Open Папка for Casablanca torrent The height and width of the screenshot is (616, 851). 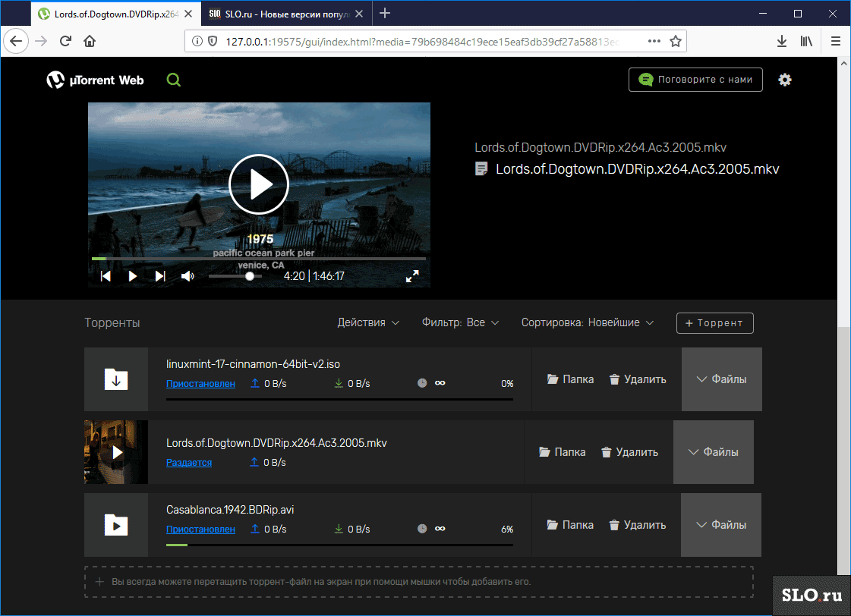570,525
